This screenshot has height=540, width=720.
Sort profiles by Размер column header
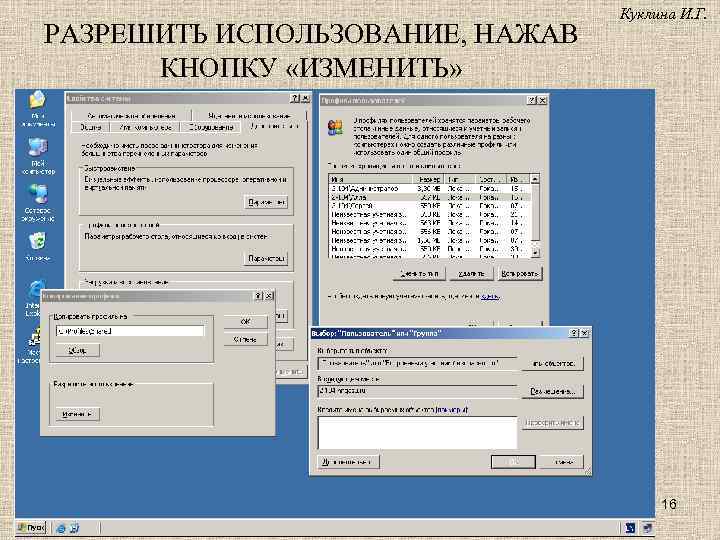pos(429,179)
